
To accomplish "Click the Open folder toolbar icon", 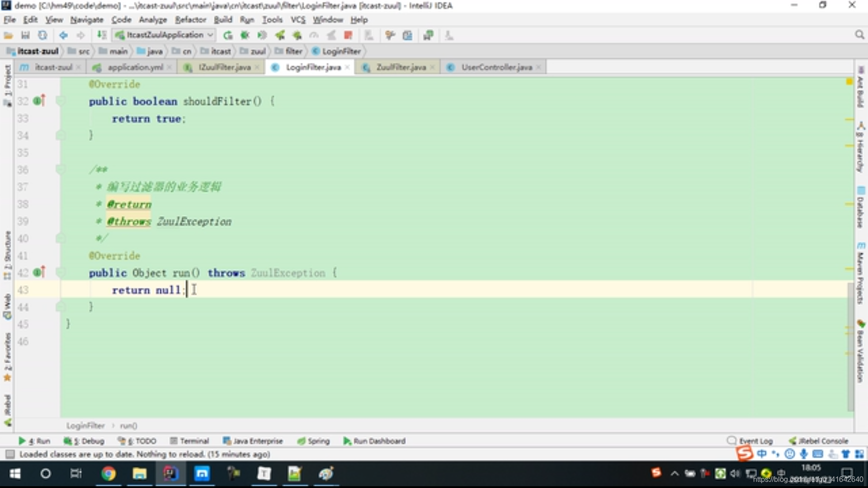I will (x=8, y=35).
